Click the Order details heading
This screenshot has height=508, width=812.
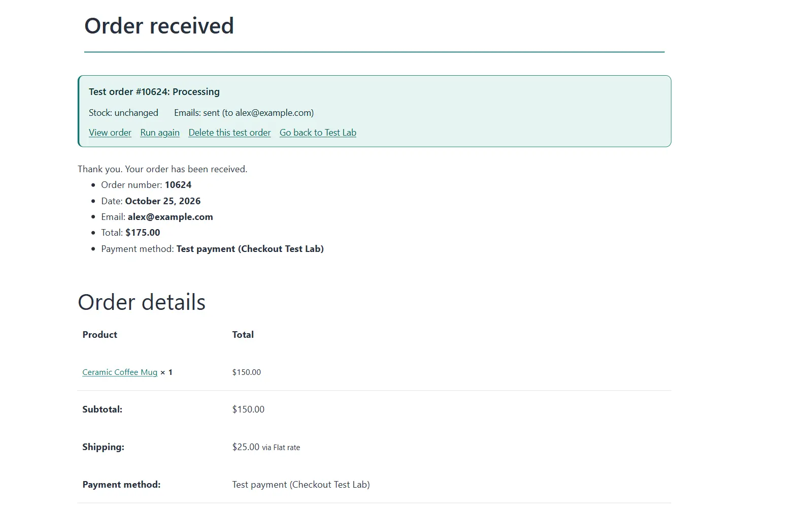click(142, 302)
